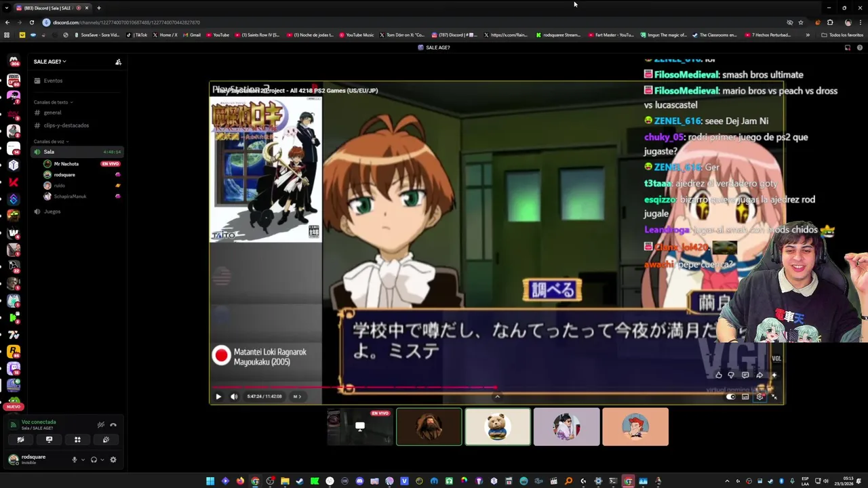Mute the streamed video's volume icon
868x488 pixels.
(x=234, y=396)
